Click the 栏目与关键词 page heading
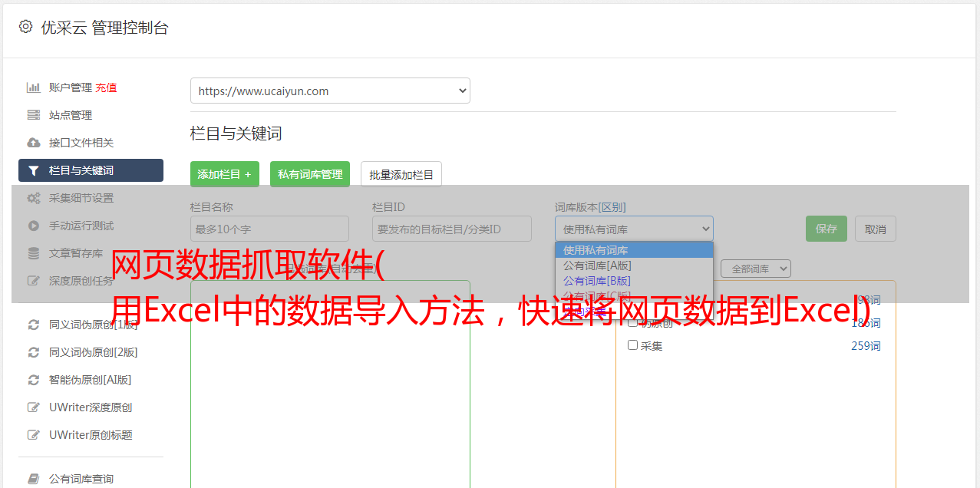This screenshot has height=488, width=980. pyautogui.click(x=236, y=134)
